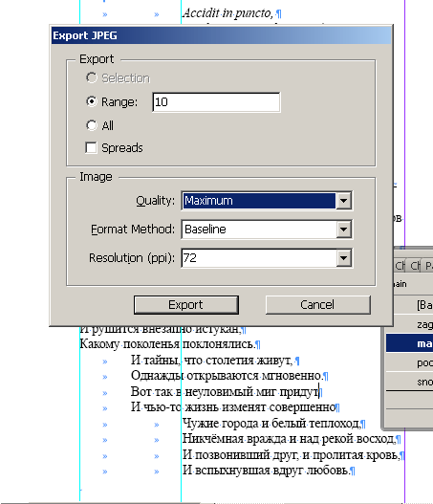
Task: Click the resolution field showing 72
Action: pyautogui.click(x=259, y=258)
